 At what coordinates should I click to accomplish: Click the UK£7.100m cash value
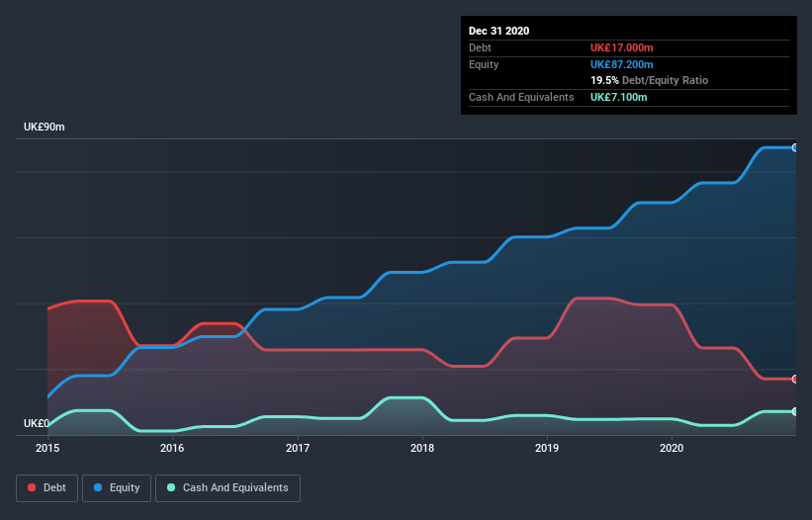click(x=618, y=97)
